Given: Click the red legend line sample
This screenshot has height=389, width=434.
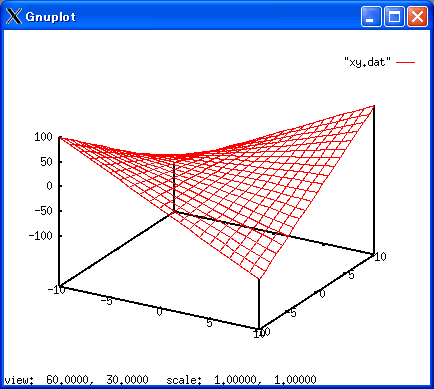Looking at the screenshot, I should [x=406, y=62].
